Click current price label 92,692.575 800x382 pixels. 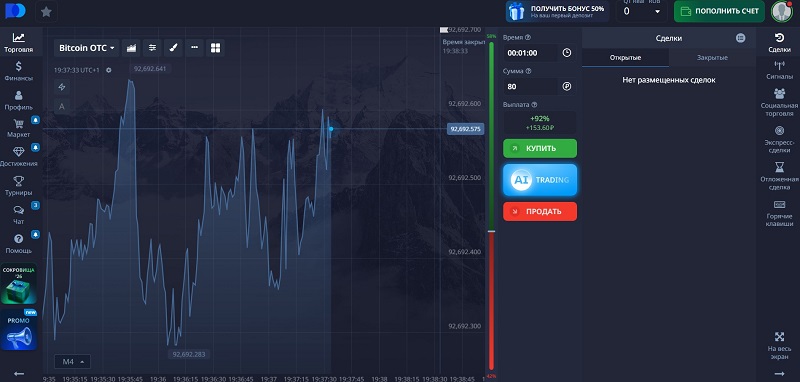coord(465,129)
